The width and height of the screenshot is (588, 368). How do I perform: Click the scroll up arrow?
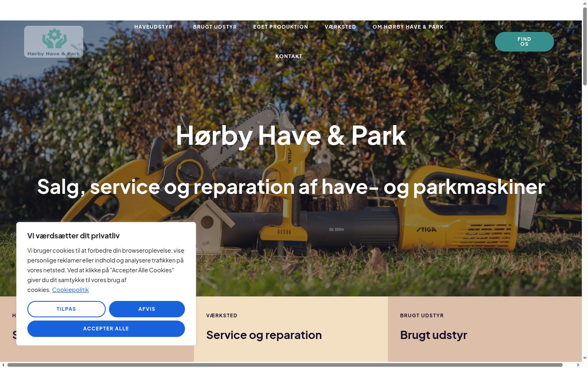585,3
